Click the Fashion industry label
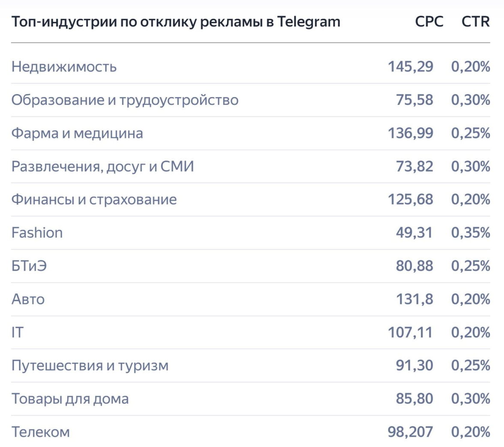The height and width of the screenshot is (447, 504). (x=37, y=232)
